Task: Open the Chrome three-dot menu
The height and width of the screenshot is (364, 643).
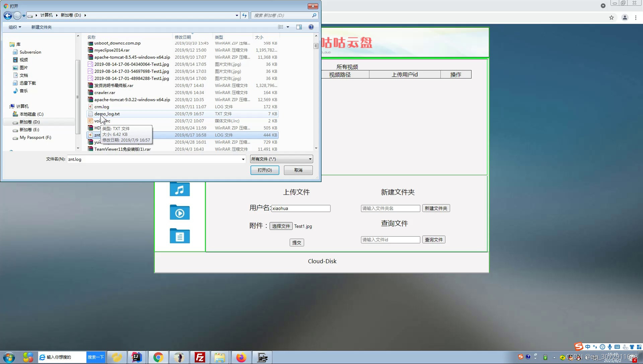Action: [x=636, y=18]
